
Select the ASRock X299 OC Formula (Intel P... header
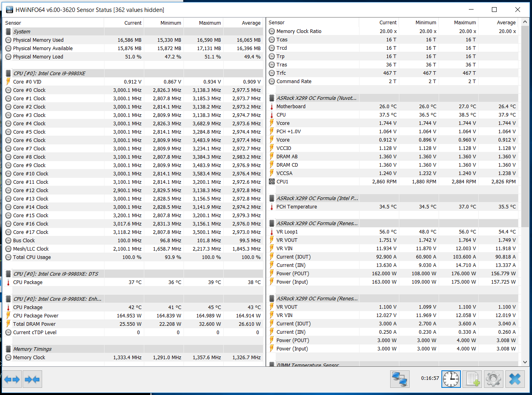click(x=393, y=198)
